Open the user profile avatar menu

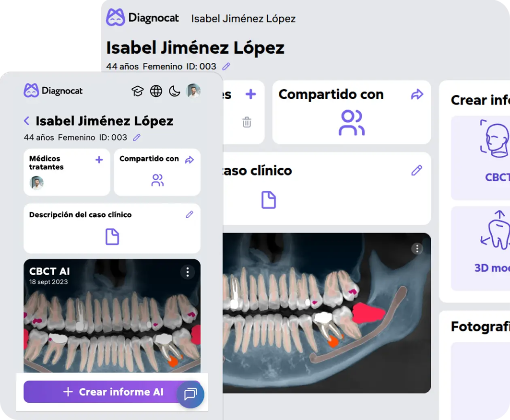click(x=193, y=91)
